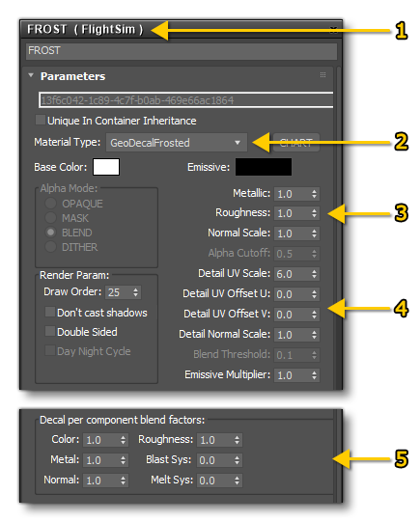The height and width of the screenshot is (522, 420).
Task: Select the OPAQUE alpha mode radio
Action: click(x=50, y=203)
